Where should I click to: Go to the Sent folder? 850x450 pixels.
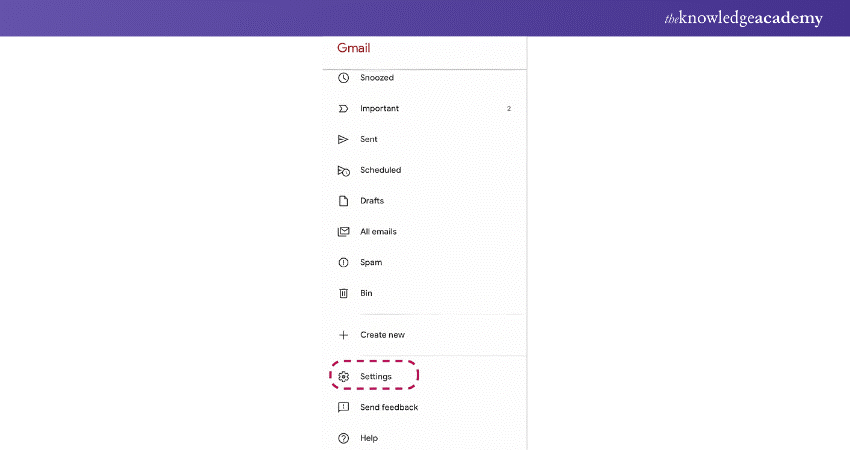(369, 139)
